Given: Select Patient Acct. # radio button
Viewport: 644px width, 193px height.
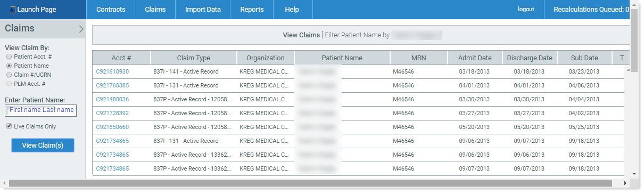Looking at the screenshot, I should (x=9, y=56).
